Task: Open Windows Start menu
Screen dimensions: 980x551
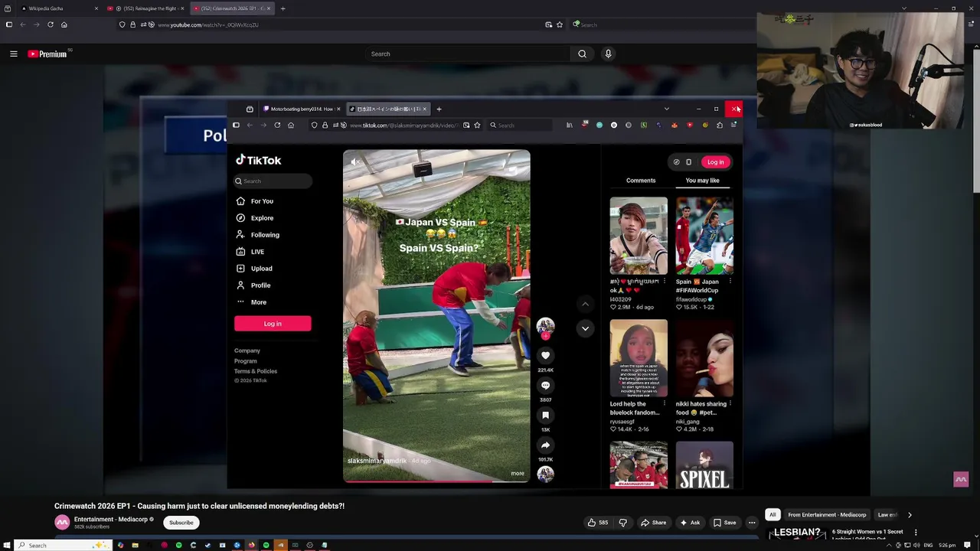Action: tap(8, 545)
